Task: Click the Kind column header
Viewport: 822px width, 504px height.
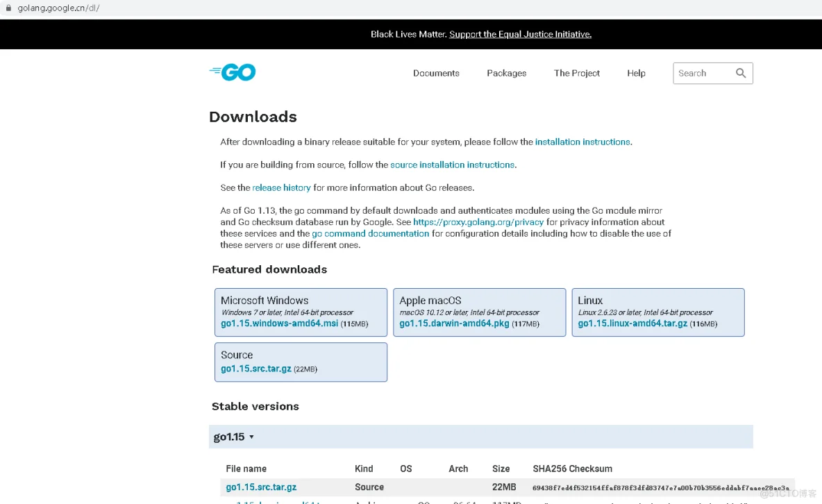Action: (364, 469)
